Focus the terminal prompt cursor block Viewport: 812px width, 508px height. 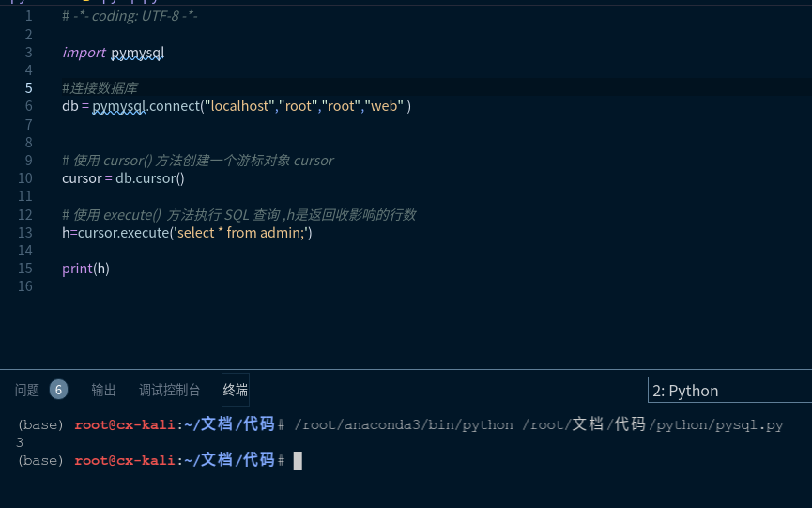click(298, 460)
